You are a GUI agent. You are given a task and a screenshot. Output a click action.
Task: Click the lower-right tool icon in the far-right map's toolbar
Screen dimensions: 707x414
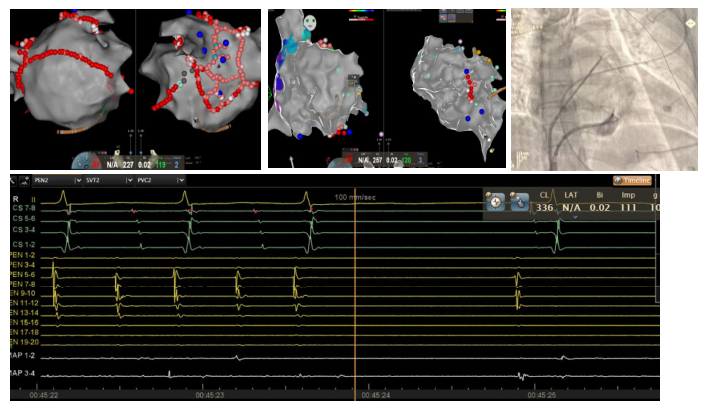pos(453,18)
